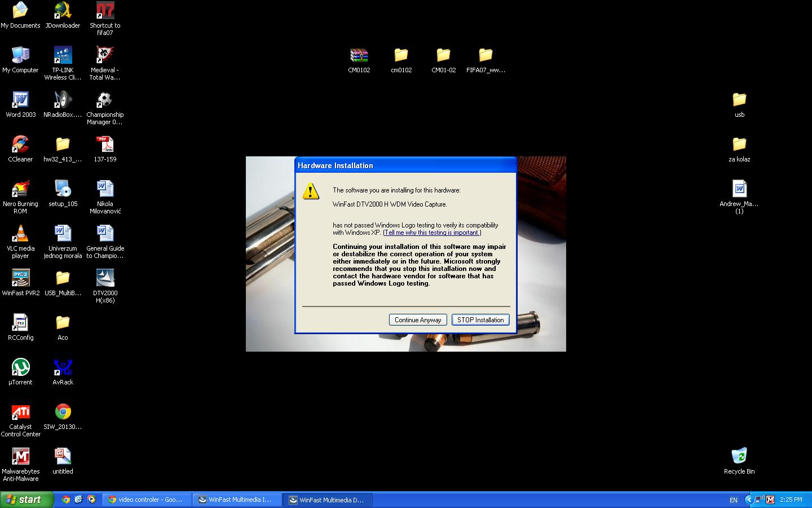Click the Hardware Installation title bar
Screen dimensions: 812x508
pos(405,165)
